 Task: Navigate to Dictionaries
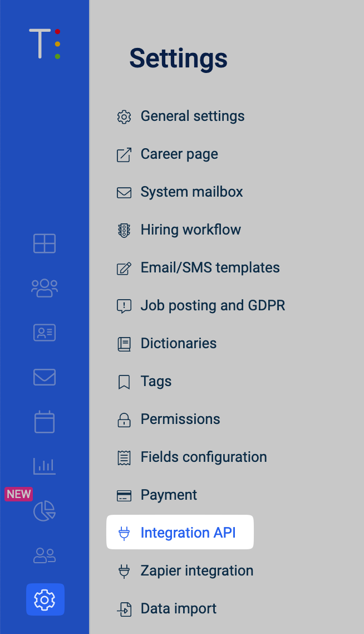pyautogui.click(x=178, y=344)
